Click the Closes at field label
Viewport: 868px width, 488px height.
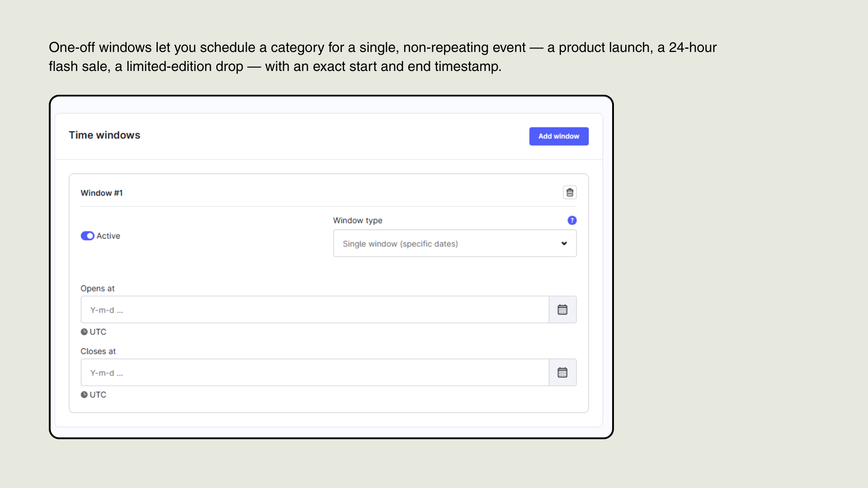[98, 351]
